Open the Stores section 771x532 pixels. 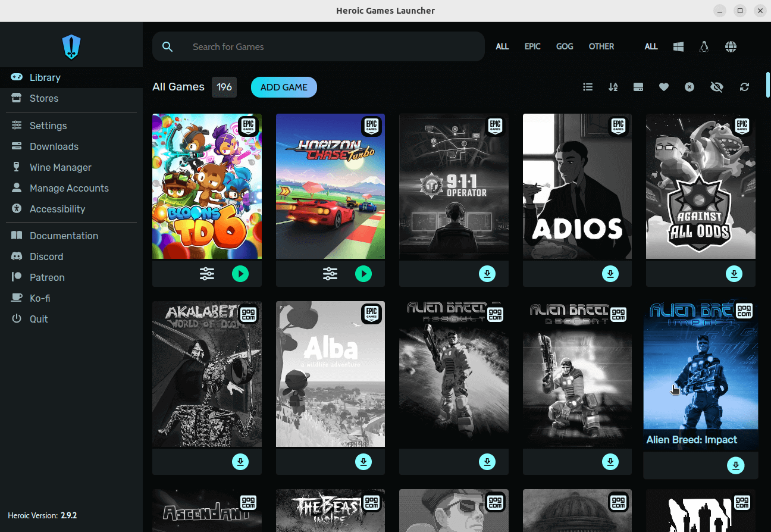(71, 98)
